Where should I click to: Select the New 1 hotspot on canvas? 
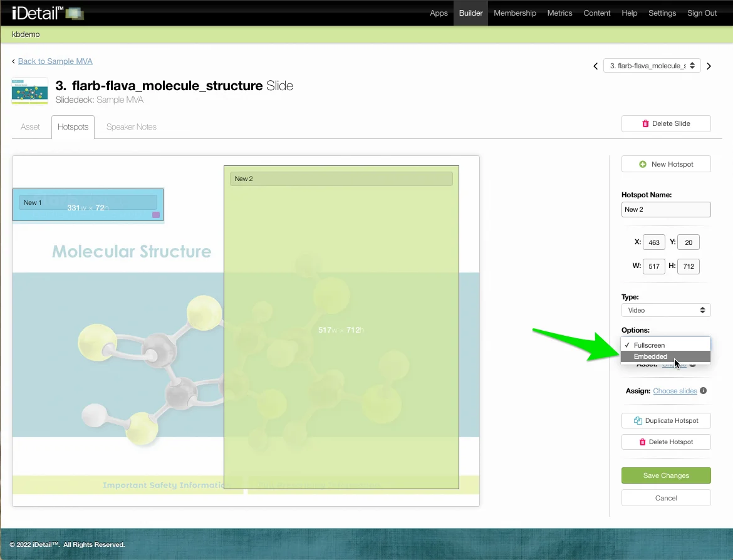click(88, 205)
